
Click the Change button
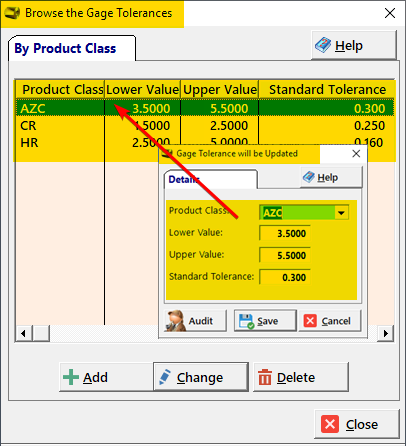pyautogui.click(x=201, y=377)
